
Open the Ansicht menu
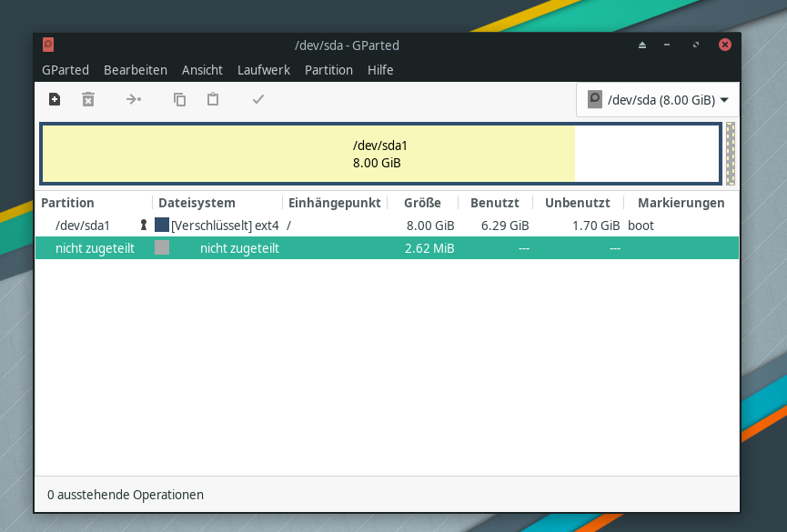pos(202,70)
